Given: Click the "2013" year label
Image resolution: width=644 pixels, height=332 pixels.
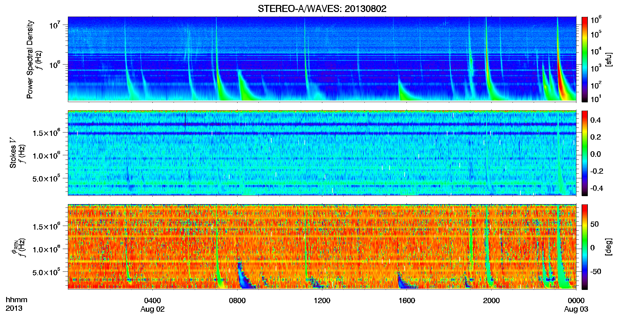Looking at the screenshot, I should (x=14, y=308).
